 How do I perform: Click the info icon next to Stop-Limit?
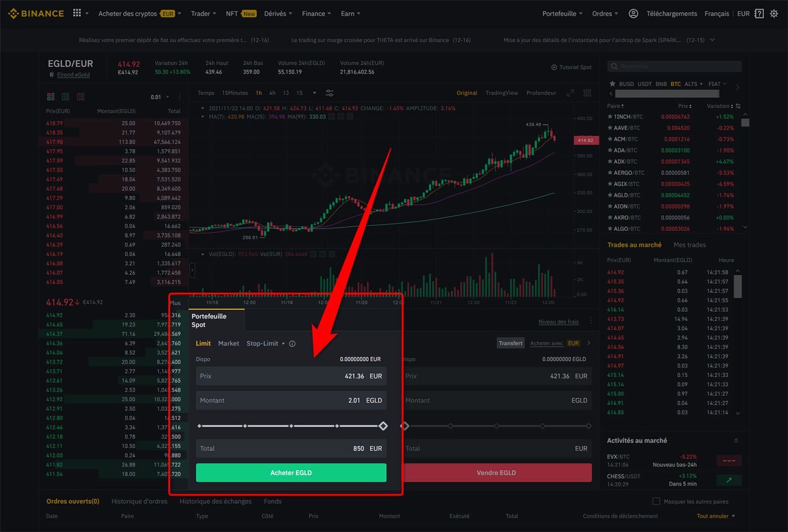292,343
